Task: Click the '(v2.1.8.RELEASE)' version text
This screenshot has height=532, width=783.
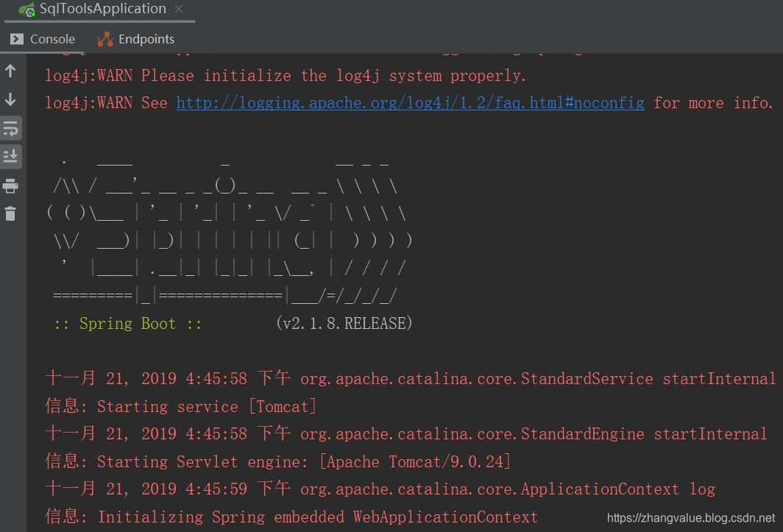Action: tap(344, 324)
